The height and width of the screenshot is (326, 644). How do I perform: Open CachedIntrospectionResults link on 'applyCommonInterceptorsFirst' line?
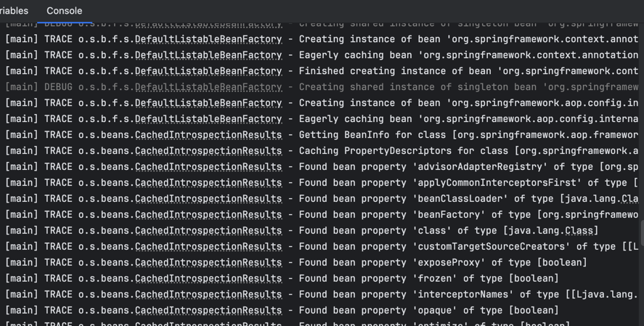tap(208, 183)
